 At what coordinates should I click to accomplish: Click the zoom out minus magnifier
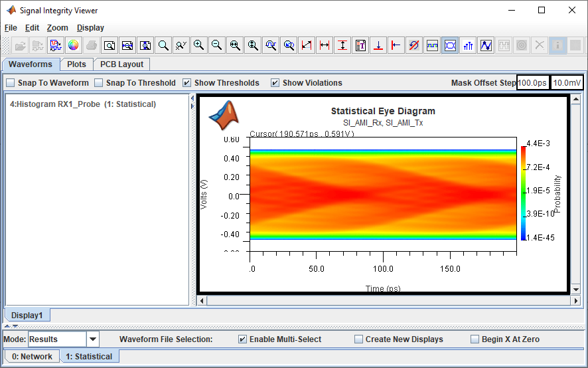coord(217,45)
